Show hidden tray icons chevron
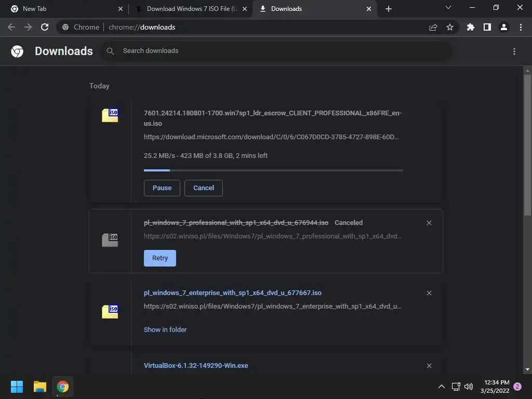The image size is (532, 399). pyautogui.click(x=442, y=387)
